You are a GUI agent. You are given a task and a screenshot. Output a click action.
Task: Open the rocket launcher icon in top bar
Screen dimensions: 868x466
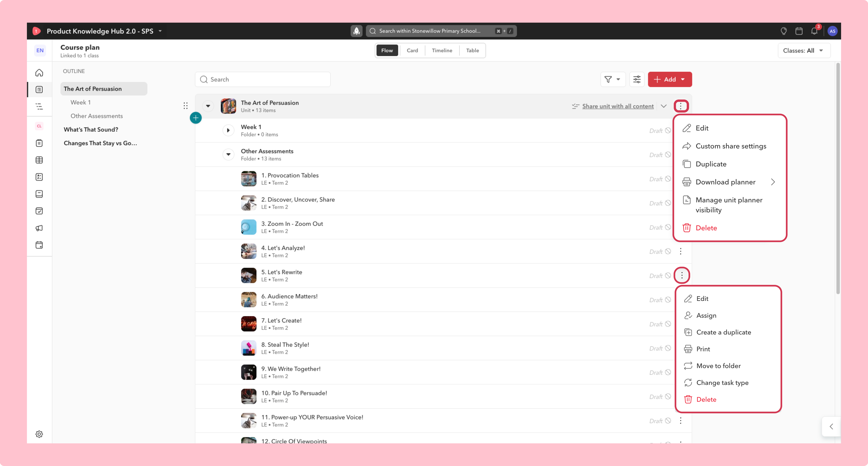(x=356, y=31)
